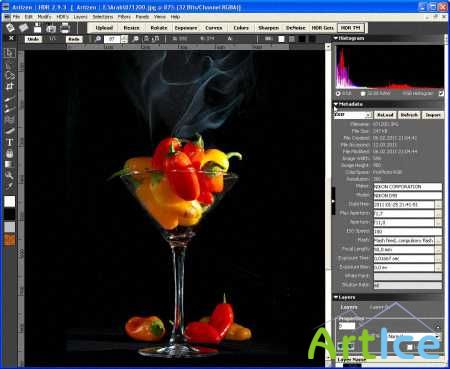
Task: Click the HDR Gen button
Action: point(322,28)
